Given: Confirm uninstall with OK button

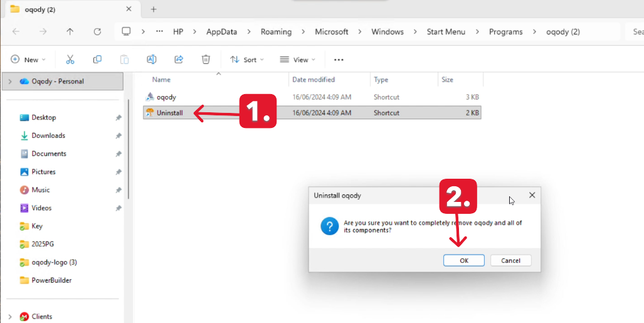Looking at the screenshot, I should (463, 260).
